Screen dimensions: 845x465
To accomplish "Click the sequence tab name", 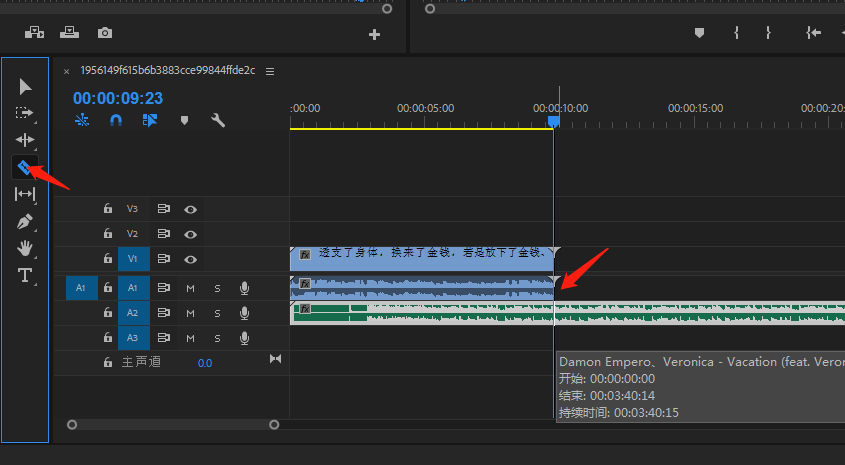I will click(167, 71).
